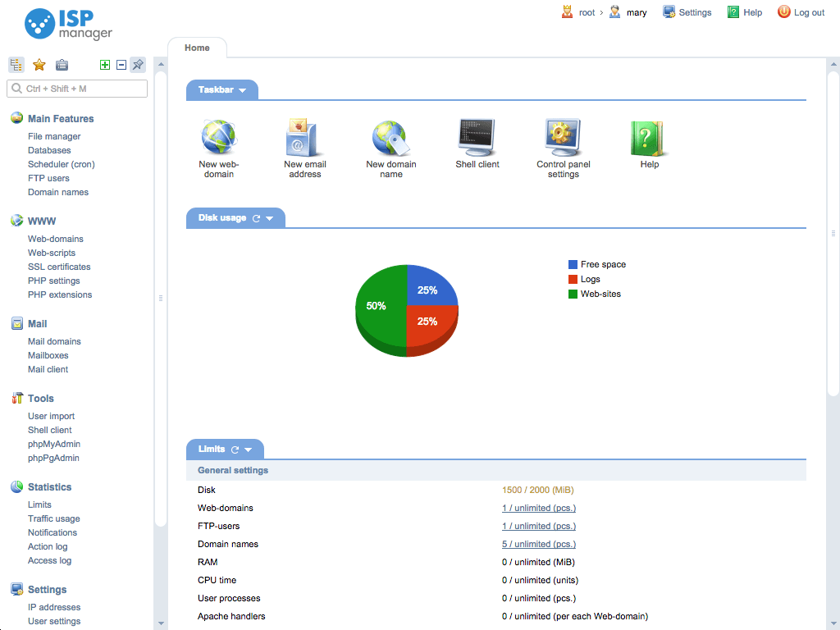Open the New web-domain taskbar icon
840x630 pixels.
(x=219, y=138)
